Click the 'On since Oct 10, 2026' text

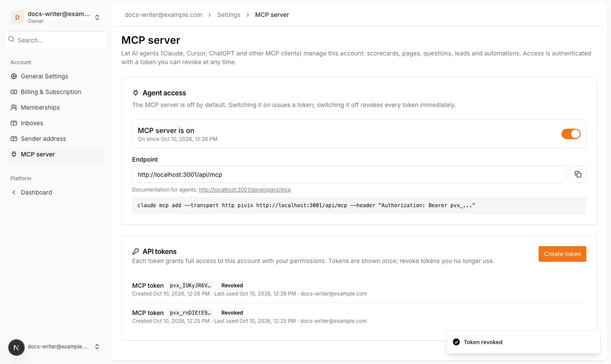pyautogui.click(x=178, y=139)
